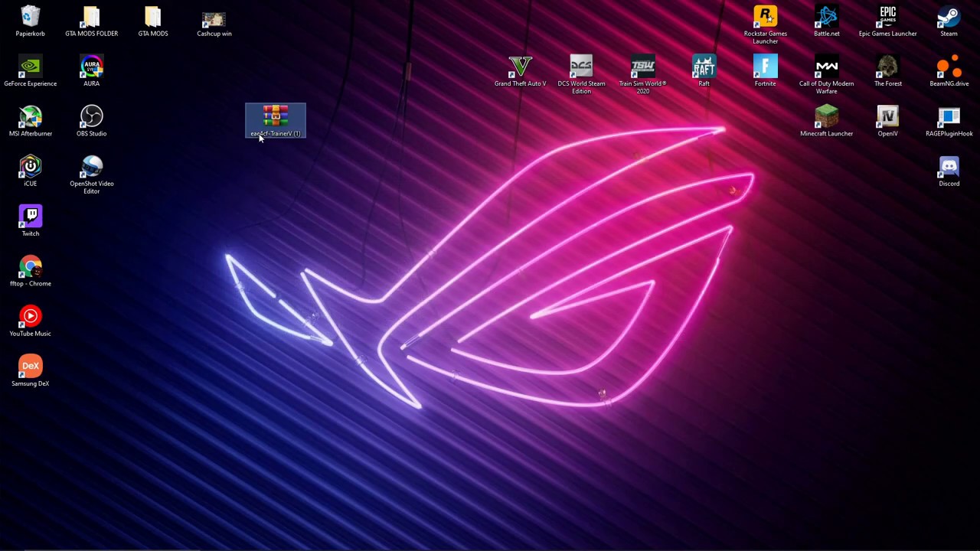Open Train Sim World 2020 shortcut
This screenshot has width=980, height=551.
642,74
